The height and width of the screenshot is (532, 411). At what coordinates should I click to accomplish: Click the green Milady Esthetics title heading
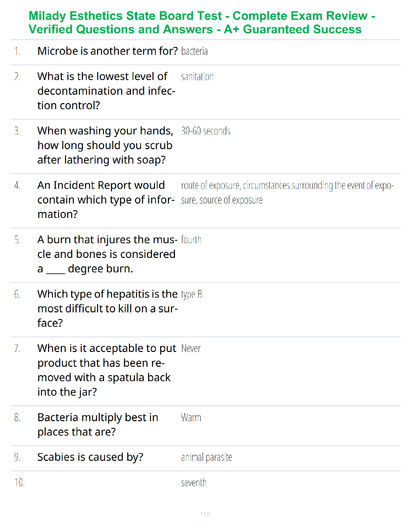point(202,23)
